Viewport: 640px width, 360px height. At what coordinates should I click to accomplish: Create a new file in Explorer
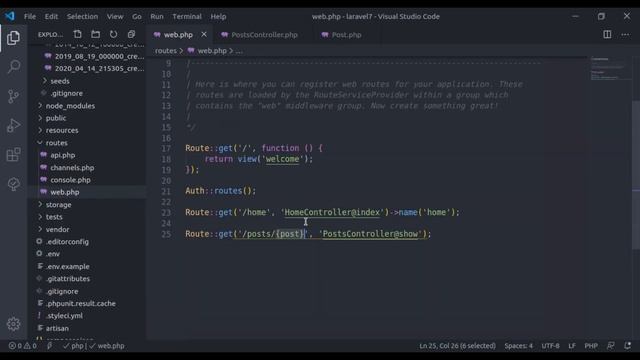[78, 34]
